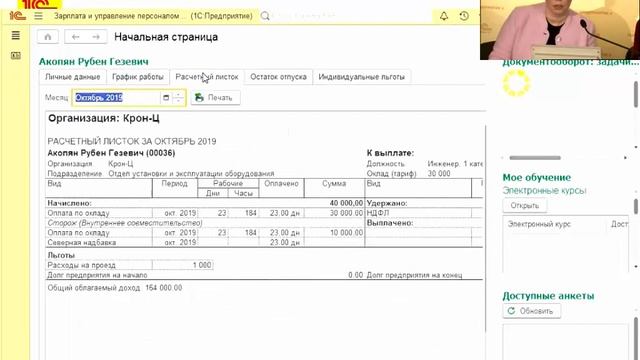This screenshot has height=360, width=640.
Task: Click the Документооборот: задачи heading
Action: (x=571, y=62)
